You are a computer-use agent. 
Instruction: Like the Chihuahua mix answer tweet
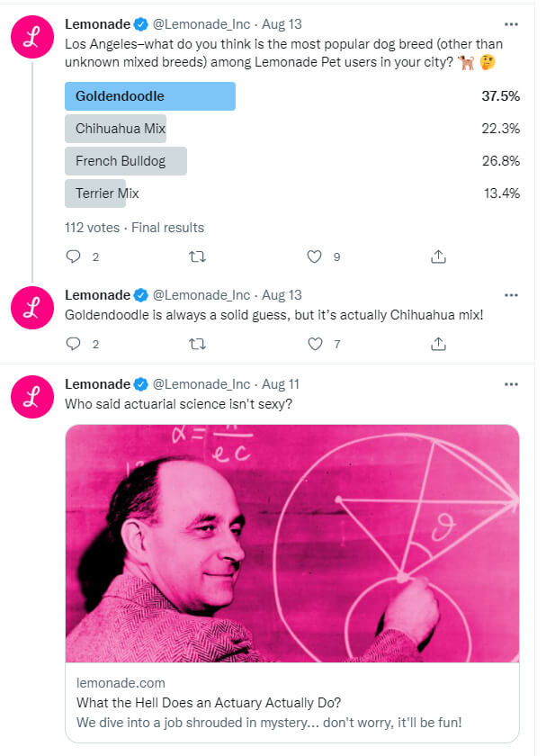tap(314, 344)
